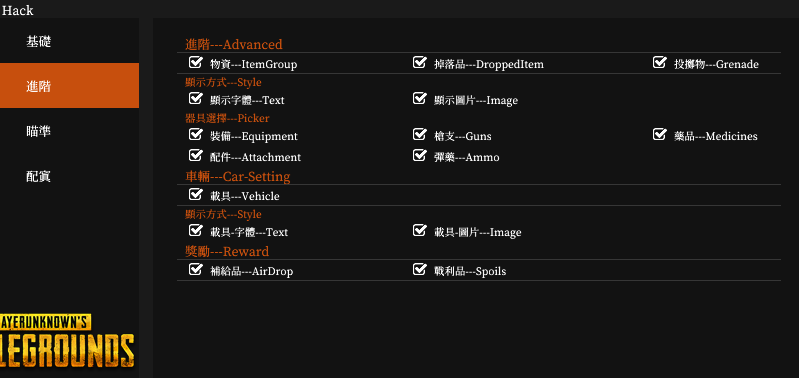Uncheck the Guns picker checkbox

tap(419, 134)
